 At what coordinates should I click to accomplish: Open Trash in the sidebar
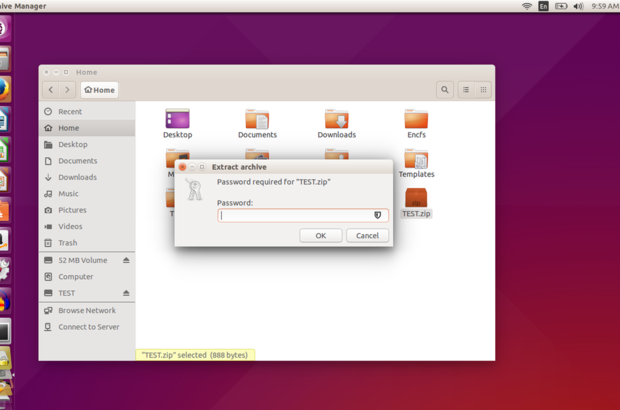click(67, 243)
